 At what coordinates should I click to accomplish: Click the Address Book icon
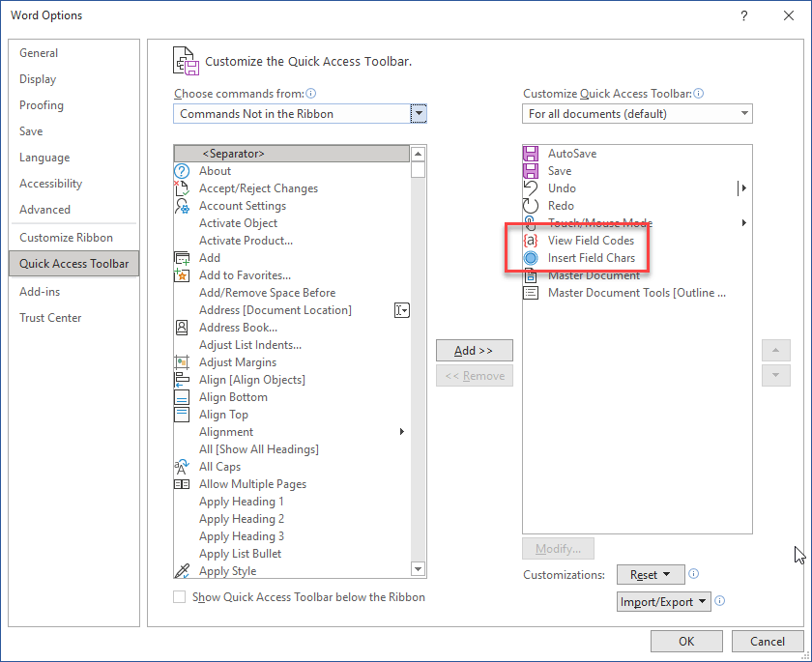click(182, 328)
